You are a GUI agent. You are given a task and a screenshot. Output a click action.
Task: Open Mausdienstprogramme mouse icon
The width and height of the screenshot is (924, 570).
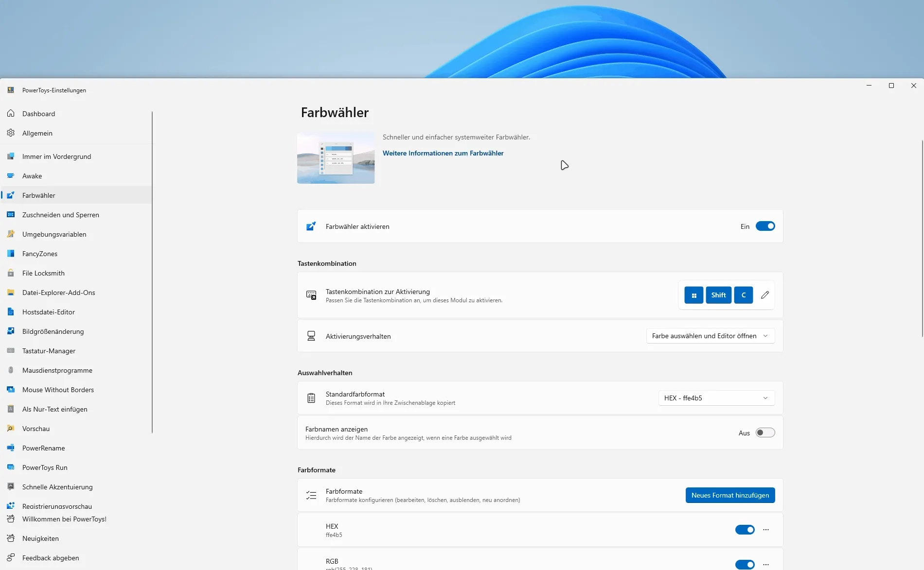(11, 370)
